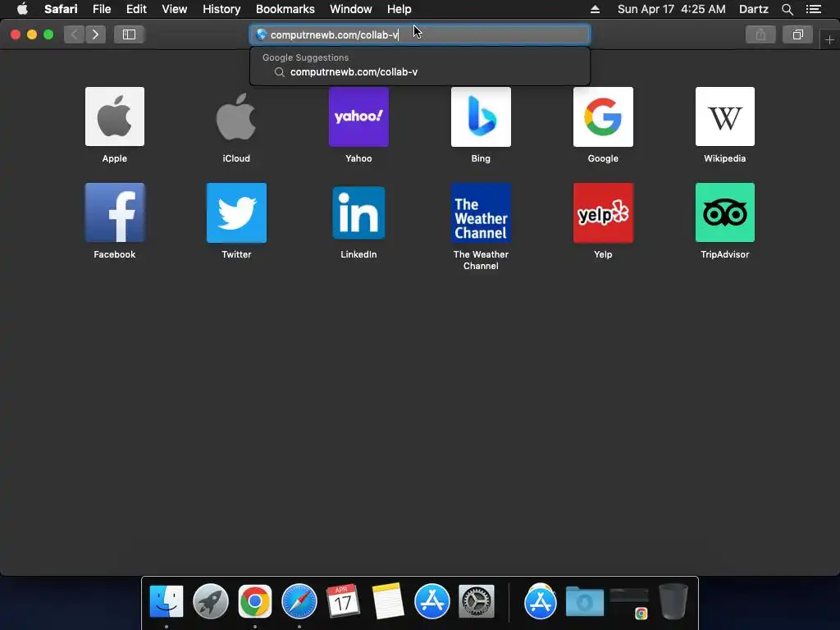Click the Safari compass icon in Dock
Screen dimensions: 840x630
(299, 601)
